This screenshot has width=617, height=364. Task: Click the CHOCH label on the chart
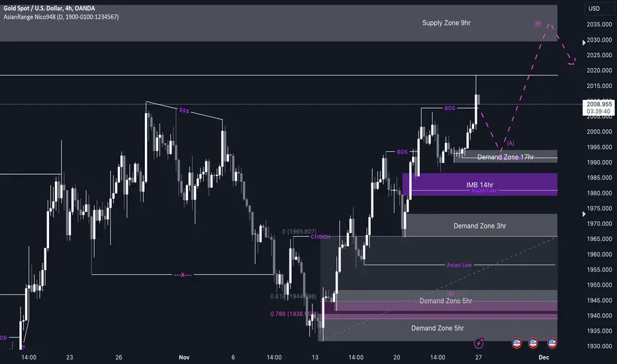pyautogui.click(x=320, y=237)
